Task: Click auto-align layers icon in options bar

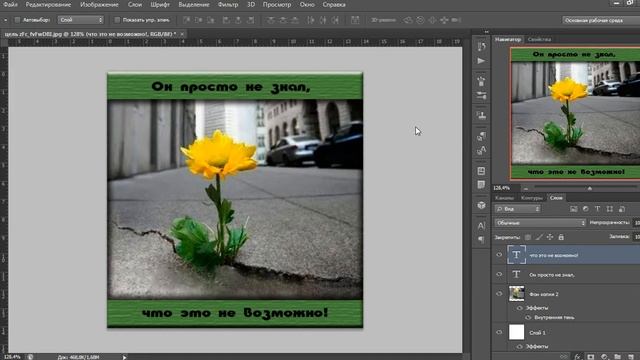Action: point(355,20)
